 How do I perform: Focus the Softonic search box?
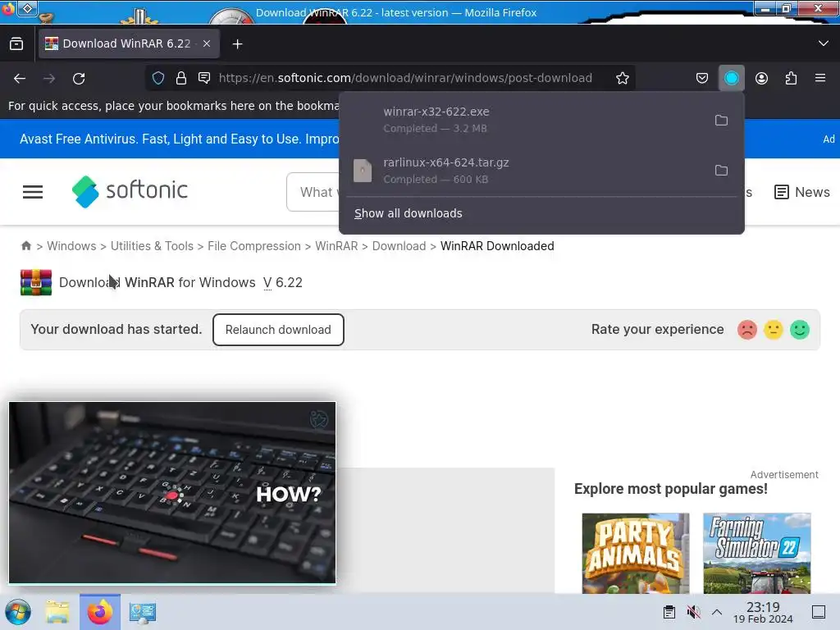click(x=313, y=192)
